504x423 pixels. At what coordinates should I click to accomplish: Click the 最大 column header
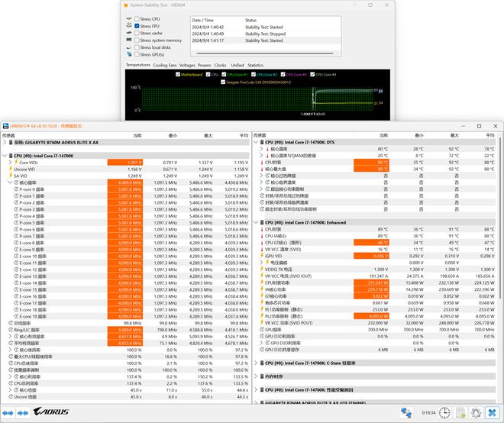[207, 134]
